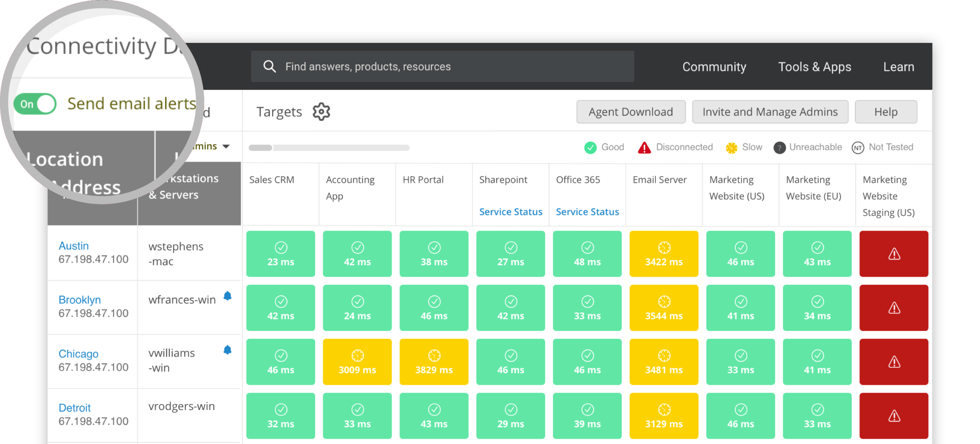Expand the mins interval dropdown arrow
This screenshot has width=980, height=444.
(x=226, y=146)
